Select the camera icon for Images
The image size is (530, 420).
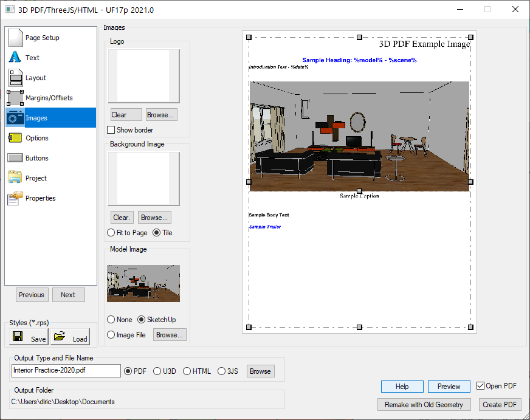(x=15, y=117)
